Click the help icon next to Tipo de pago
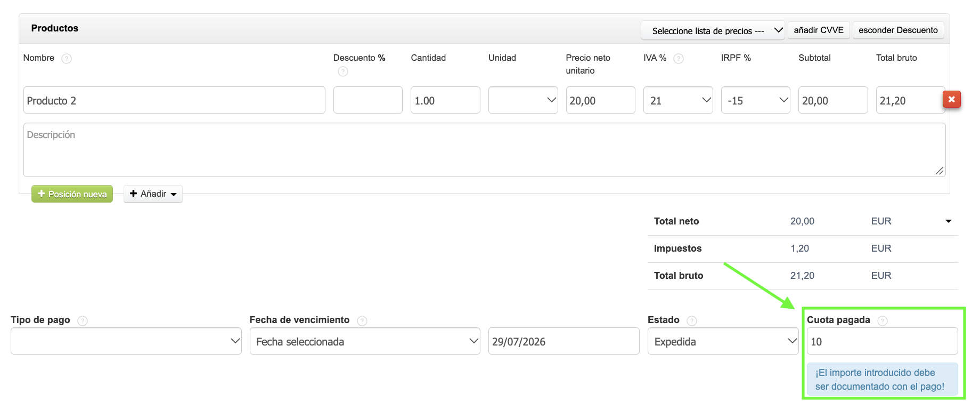The height and width of the screenshot is (402, 980). 83,321
